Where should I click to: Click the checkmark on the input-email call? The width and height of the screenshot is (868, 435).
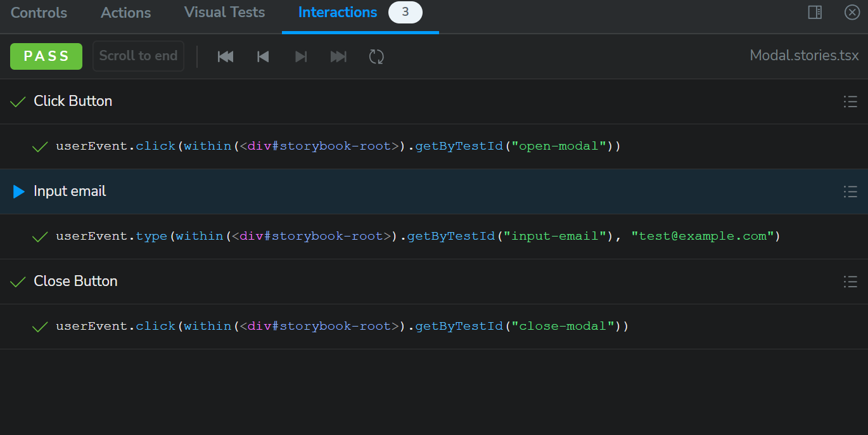pyautogui.click(x=40, y=237)
